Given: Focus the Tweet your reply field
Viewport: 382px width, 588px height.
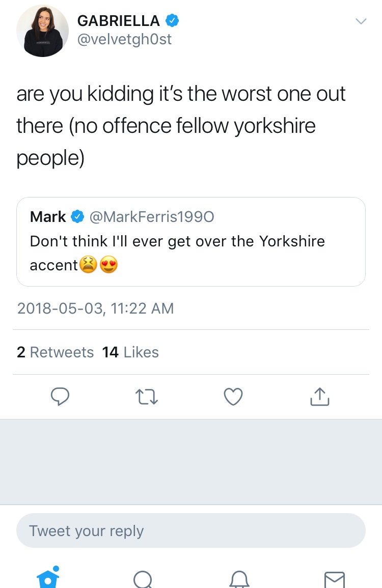Looking at the screenshot, I should (x=191, y=530).
